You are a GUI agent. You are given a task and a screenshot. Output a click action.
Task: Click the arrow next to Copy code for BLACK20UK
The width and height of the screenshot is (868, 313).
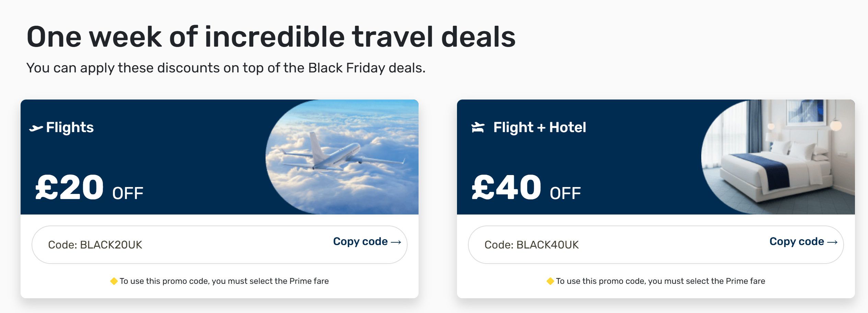pyautogui.click(x=396, y=242)
